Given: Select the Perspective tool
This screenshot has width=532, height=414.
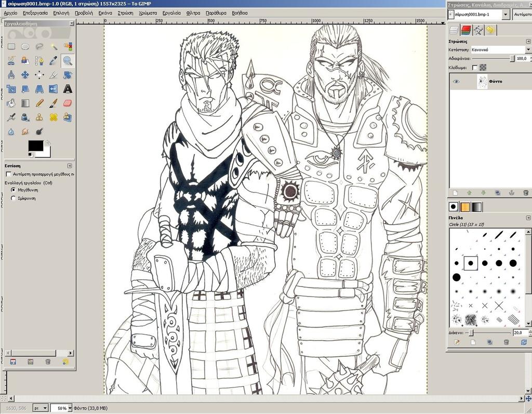Looking at the screenshot, I should 39,89.
